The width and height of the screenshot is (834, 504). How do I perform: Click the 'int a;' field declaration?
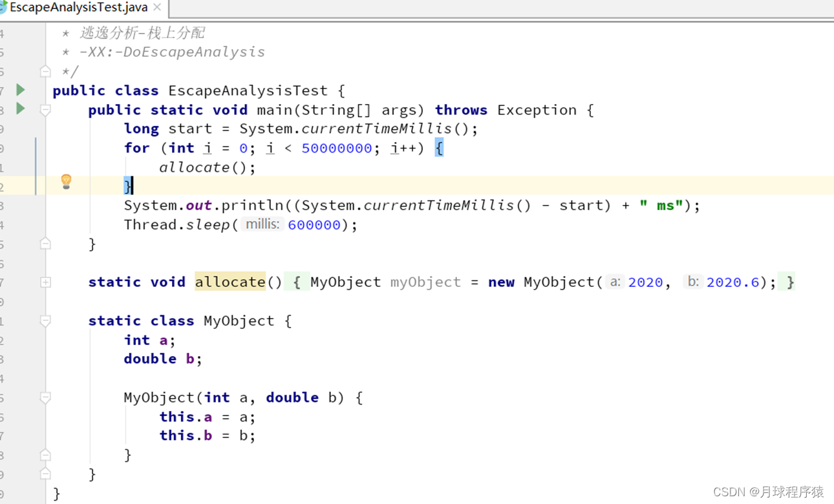click(x=150, y=340)
